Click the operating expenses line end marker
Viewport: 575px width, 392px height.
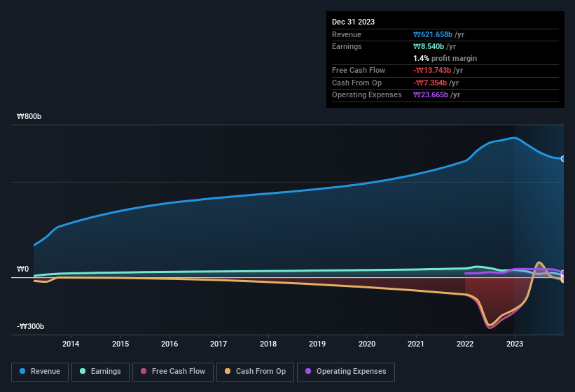click(x=562, y=272)
